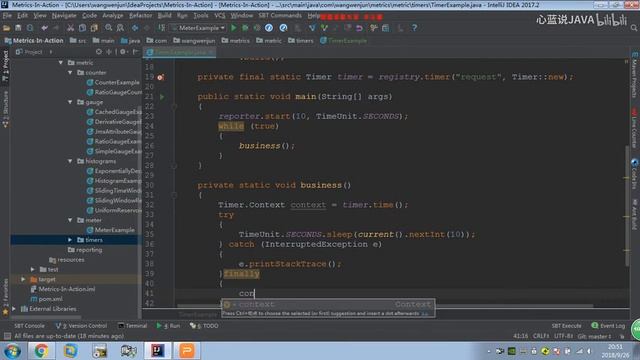
Task: Open the File menu
Action: click(7, 16)
